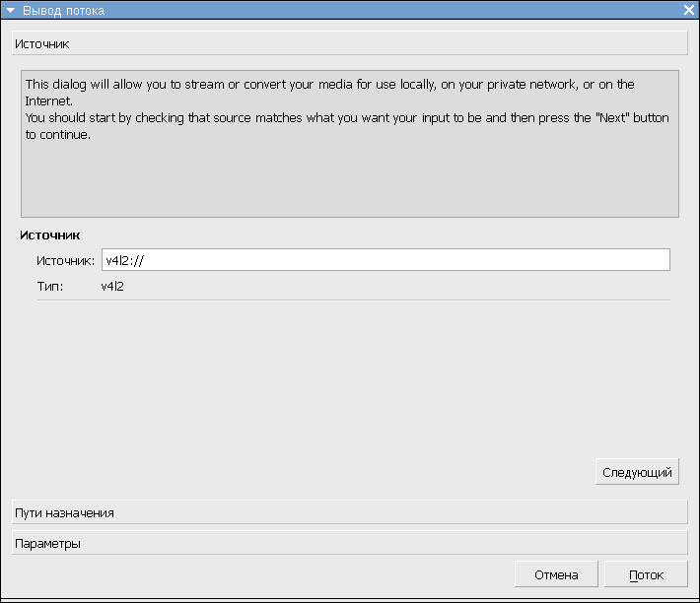Screen dimensions: 700x603
Task: Click the 'to continue.' line in description
Action: 57,135
